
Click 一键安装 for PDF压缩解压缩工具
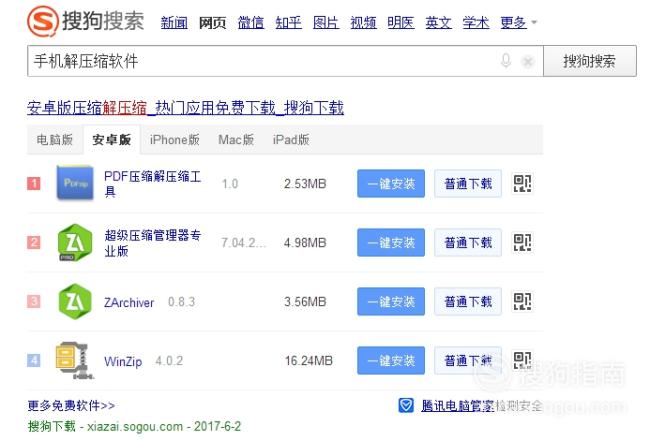(391, 183)
